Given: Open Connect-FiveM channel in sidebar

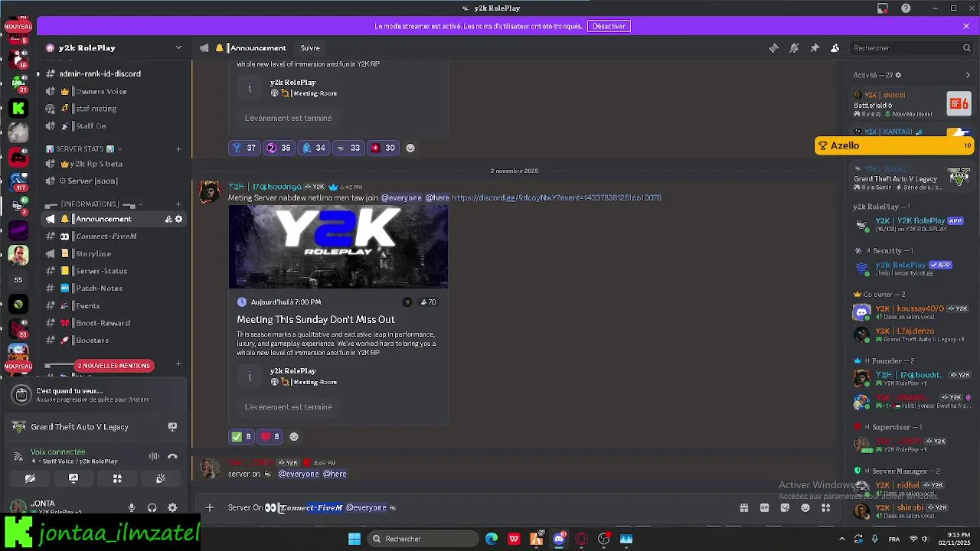Looking at the screenshot, I should point(106,236).
